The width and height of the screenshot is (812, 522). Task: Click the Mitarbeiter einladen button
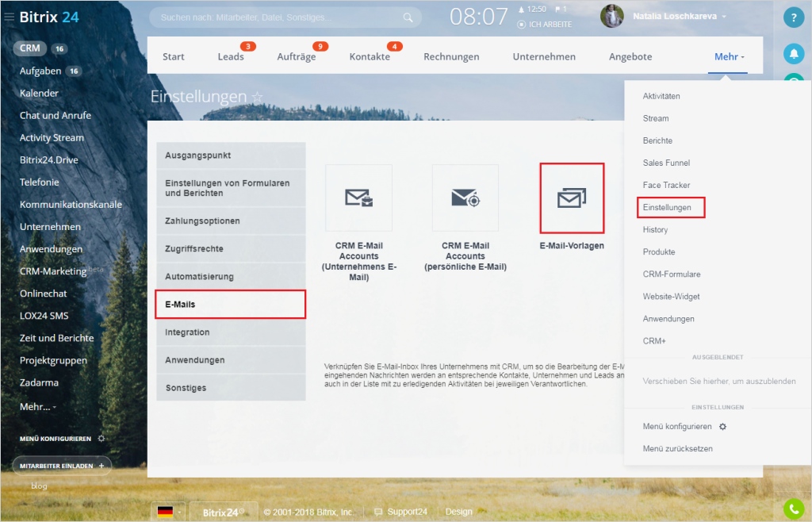click(x=62, y=466)
